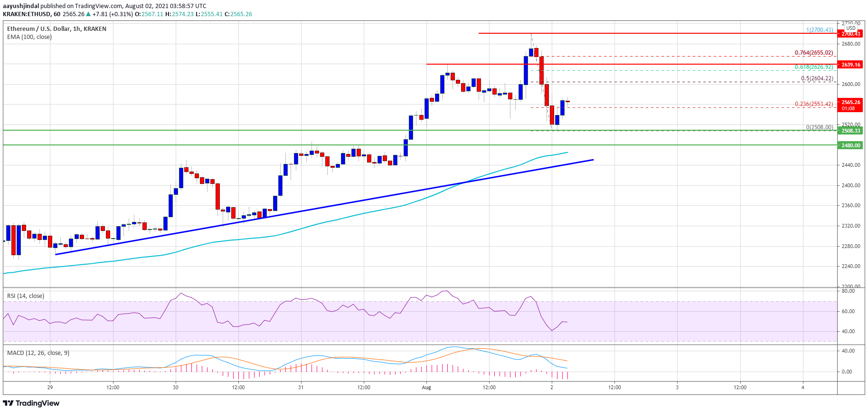The height and width of the screenshot is (412, 868).
Task: Select the RSI (14, close) indicator label
Action: coord(26,296)
